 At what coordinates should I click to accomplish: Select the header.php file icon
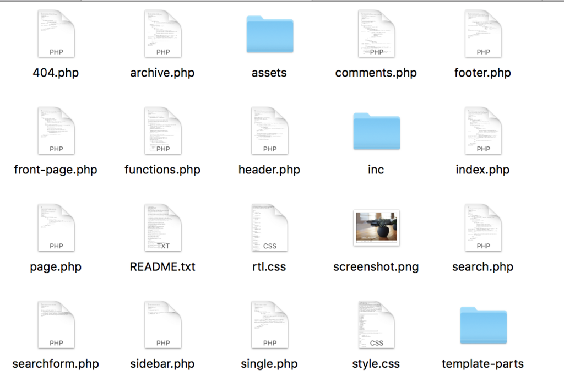[x=270, y=130]
